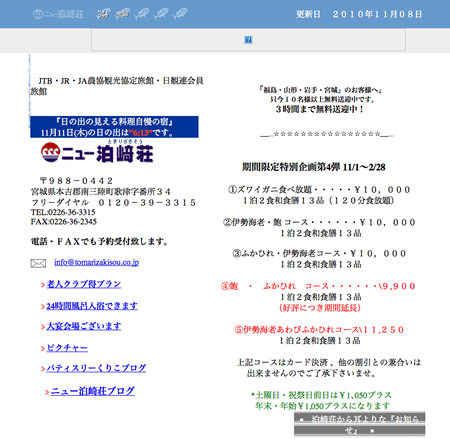Open the パティスリーくりこブログ link

[x=96, y=368]
